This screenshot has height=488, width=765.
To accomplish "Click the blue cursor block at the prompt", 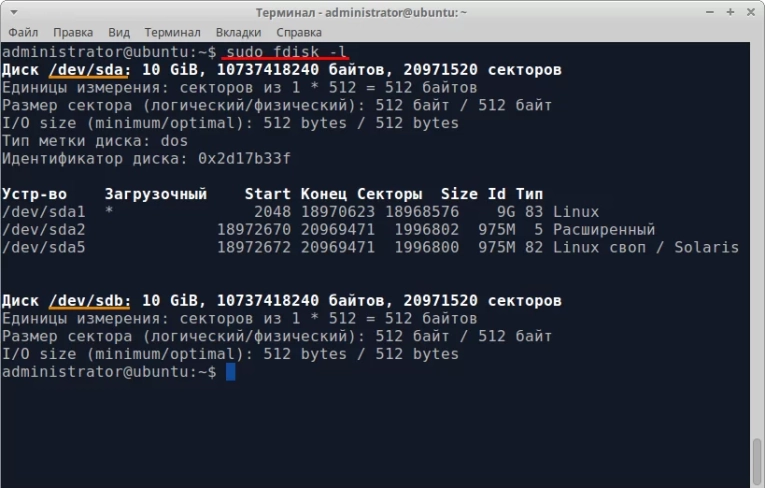I will pyautogui.click(x=230, y=372).
